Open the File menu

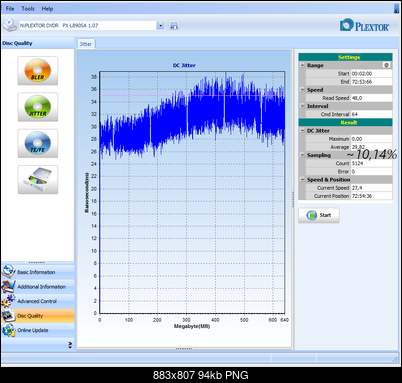tap(10, 9)
